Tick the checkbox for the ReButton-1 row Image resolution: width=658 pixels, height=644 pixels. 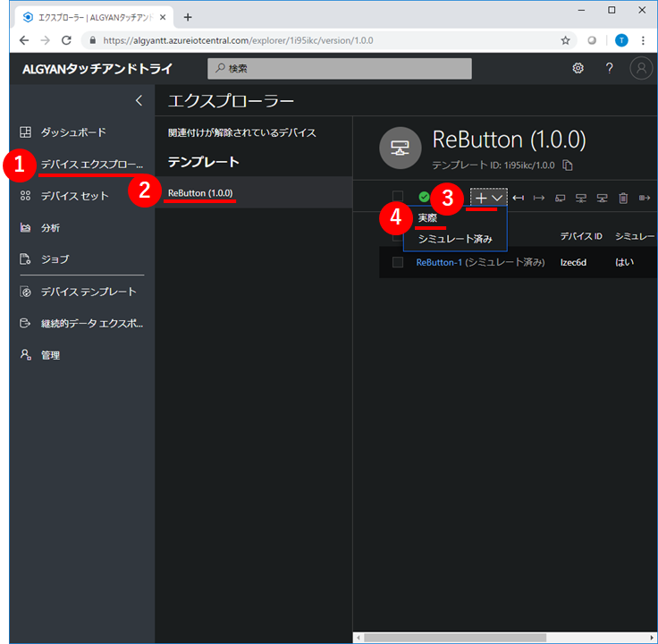pos(398,262)
